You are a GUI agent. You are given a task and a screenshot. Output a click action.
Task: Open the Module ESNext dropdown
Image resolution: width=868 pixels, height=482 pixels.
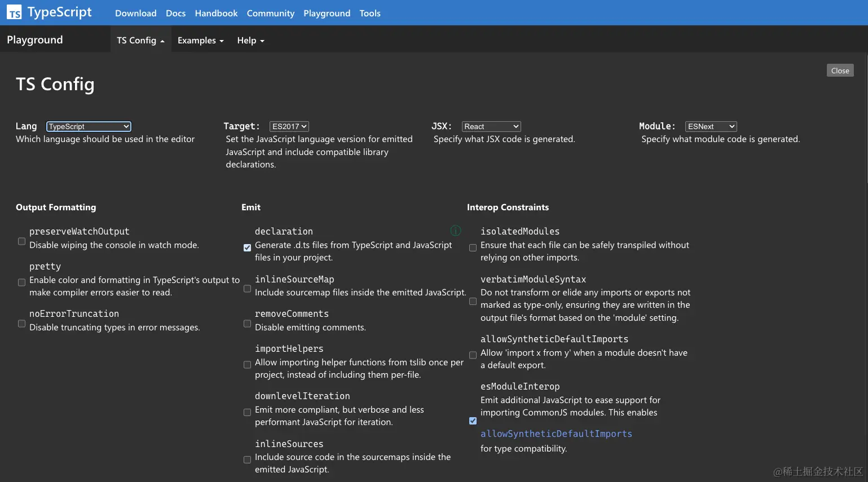pos(711,127)
